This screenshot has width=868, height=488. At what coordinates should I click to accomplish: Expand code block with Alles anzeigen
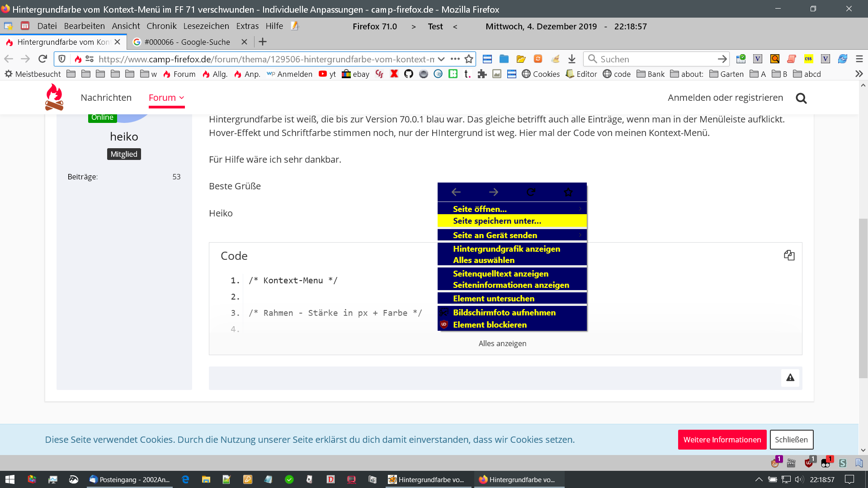[x=502, y=343]
